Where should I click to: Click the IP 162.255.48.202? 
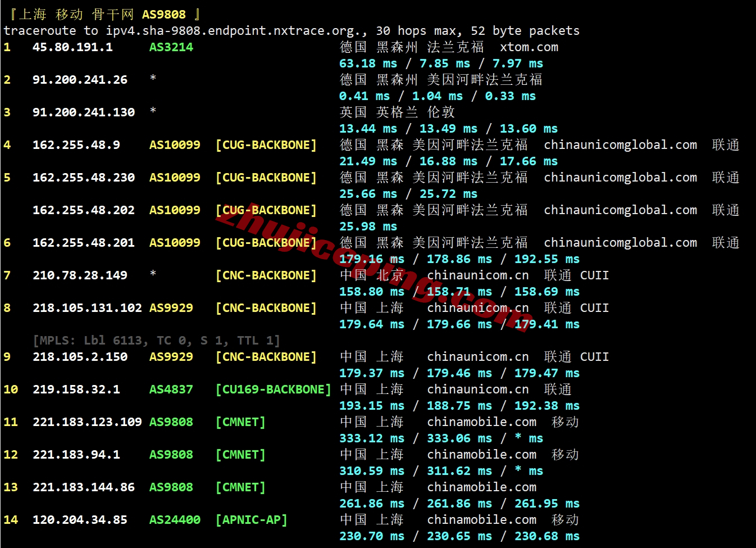pos(84,210)
